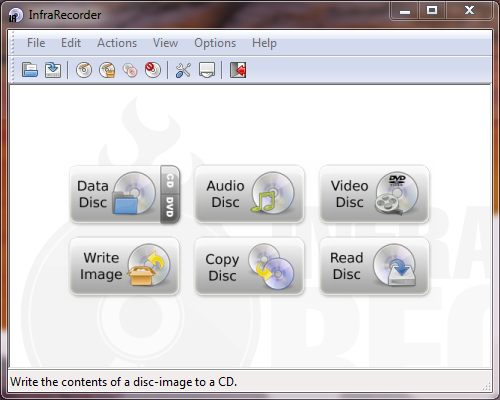The width and height of the screenshot is (500, 400).
Task: Click the copy disc toolbar icon
Action: (x=130, y=70)
